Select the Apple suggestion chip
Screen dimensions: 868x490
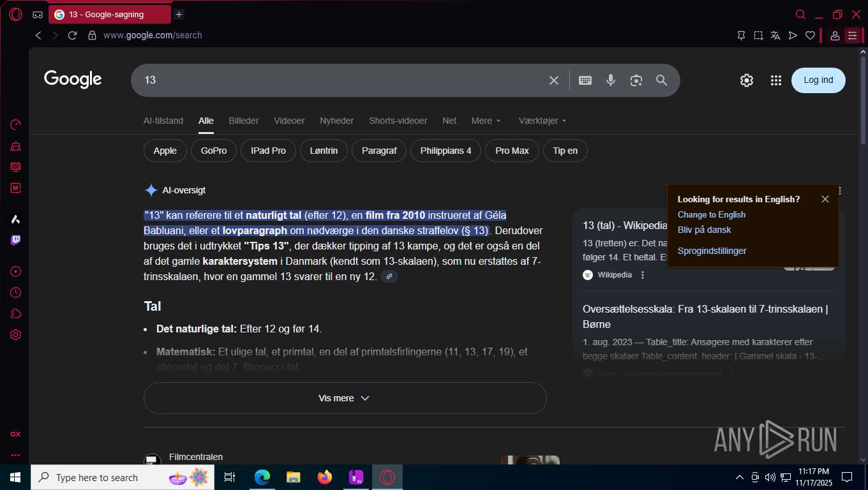point(165,151)
